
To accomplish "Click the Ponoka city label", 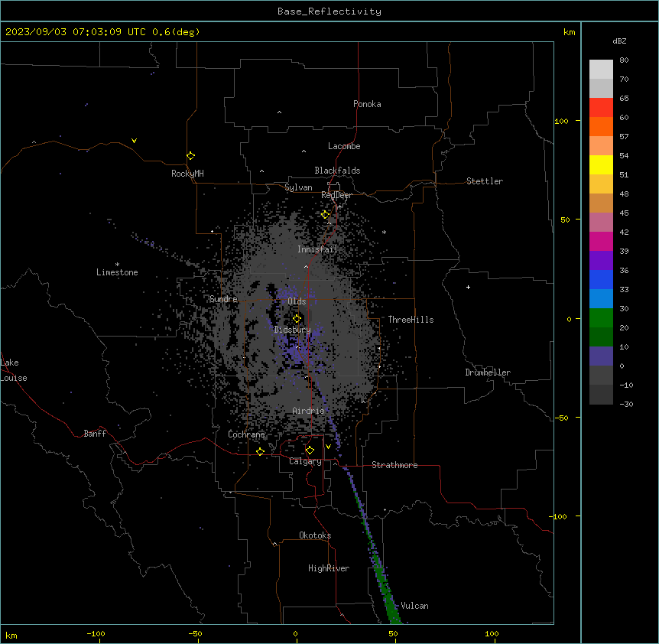I will 367,104.
